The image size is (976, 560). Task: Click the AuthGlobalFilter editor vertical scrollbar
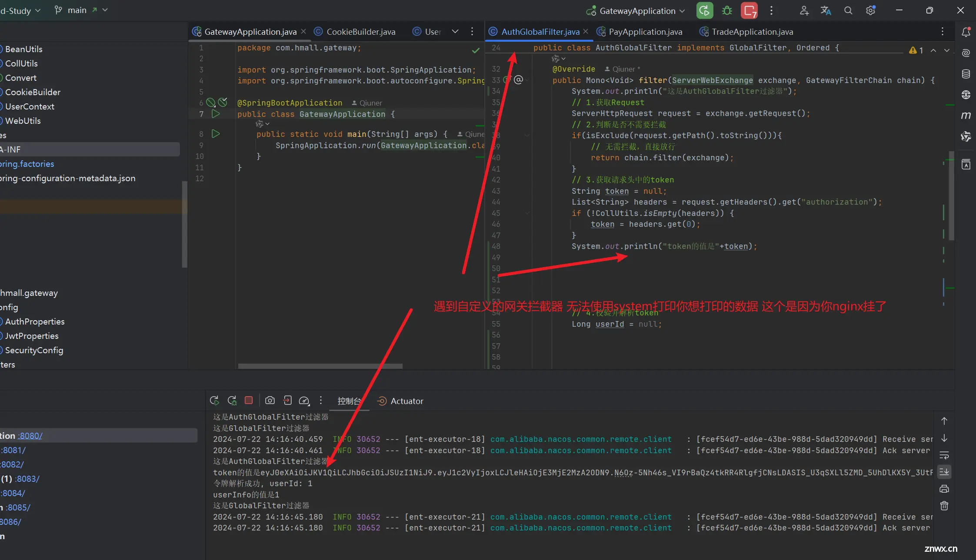coord(951,196)
